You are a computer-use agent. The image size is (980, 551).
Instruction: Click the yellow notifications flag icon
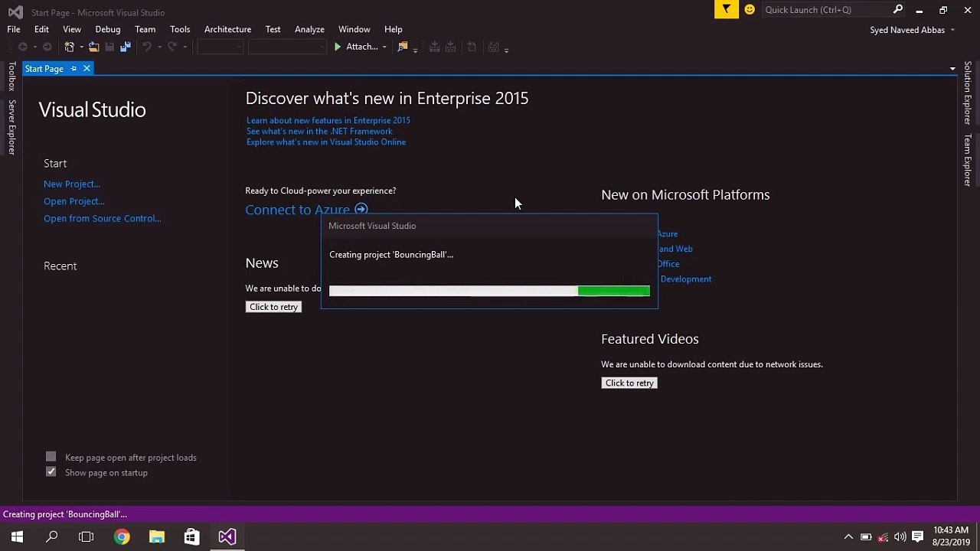coord(726,9)
